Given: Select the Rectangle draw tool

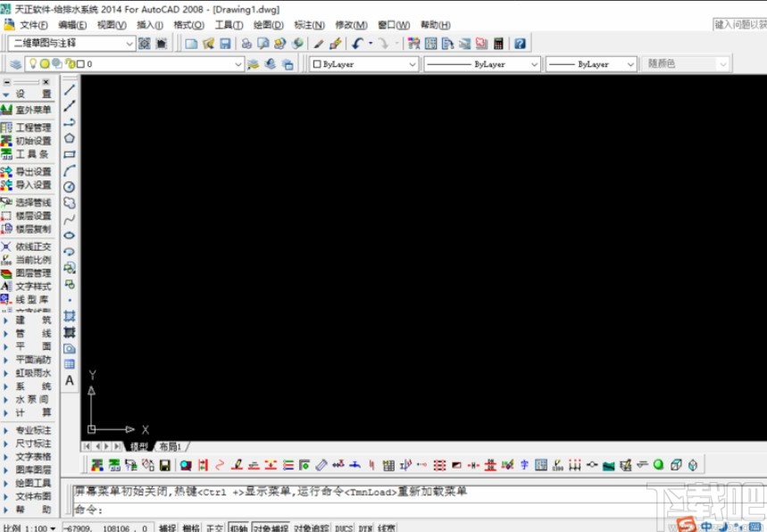Looking at the screenshot, I should 70,154.
